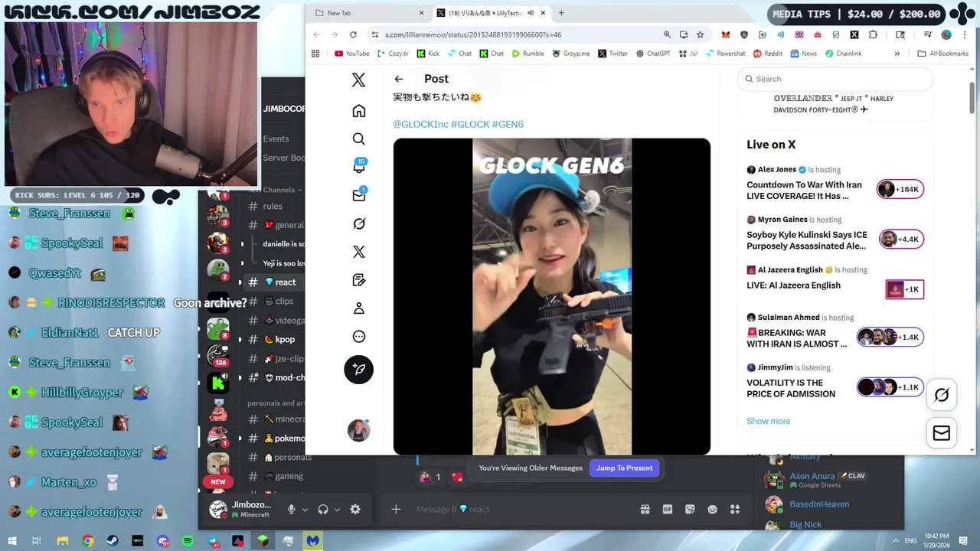Open floating messages envelope button at right
The image size is (980, 551).
(x=942, y=433)
